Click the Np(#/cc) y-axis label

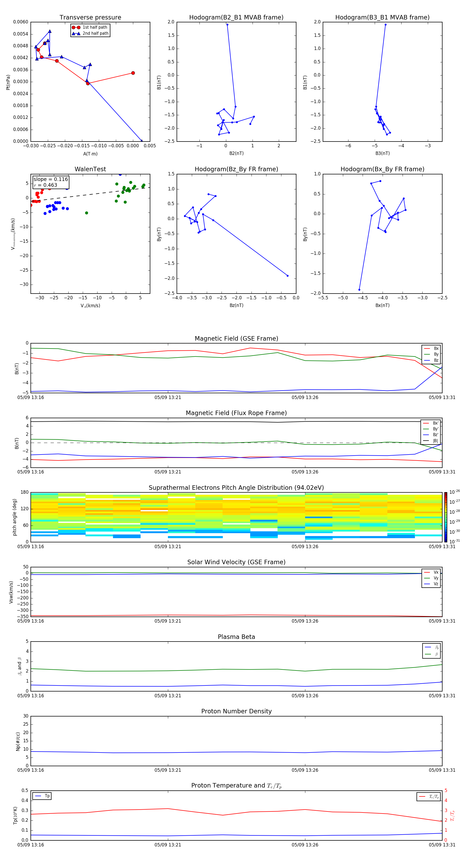coord(18,741)
